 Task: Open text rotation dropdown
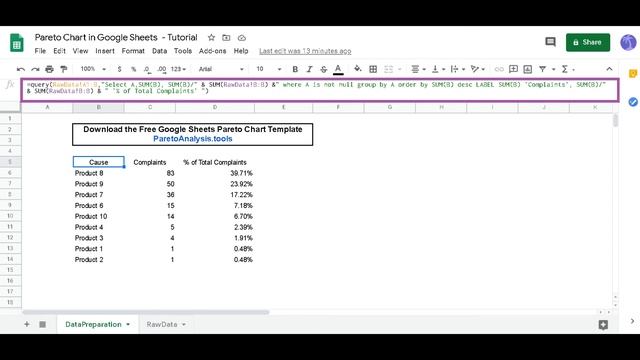tap(477, 69)
